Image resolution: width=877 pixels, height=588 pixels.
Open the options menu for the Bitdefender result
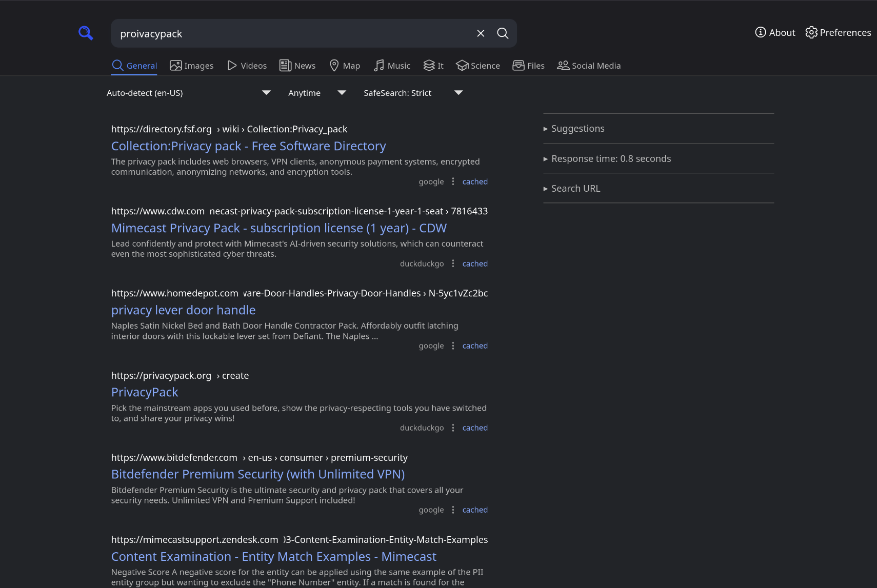453,510
